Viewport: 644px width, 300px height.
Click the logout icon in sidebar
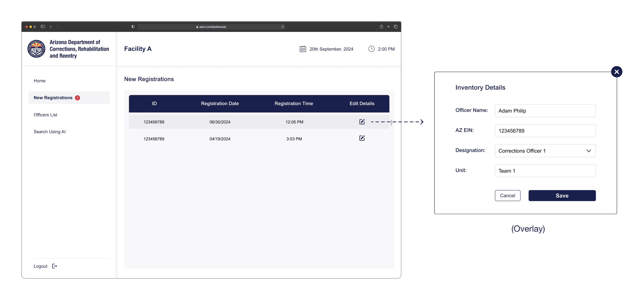click(54, 266)
